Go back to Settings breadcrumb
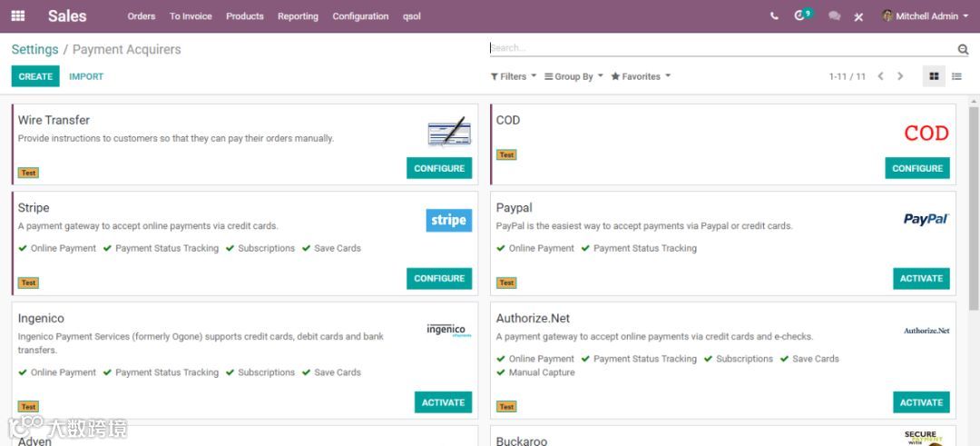This screenshot has width=980, height=446. (35, 49)
